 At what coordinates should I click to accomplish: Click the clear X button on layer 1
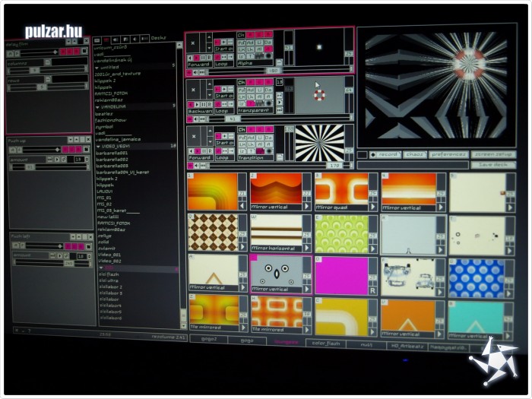[194, 44]
